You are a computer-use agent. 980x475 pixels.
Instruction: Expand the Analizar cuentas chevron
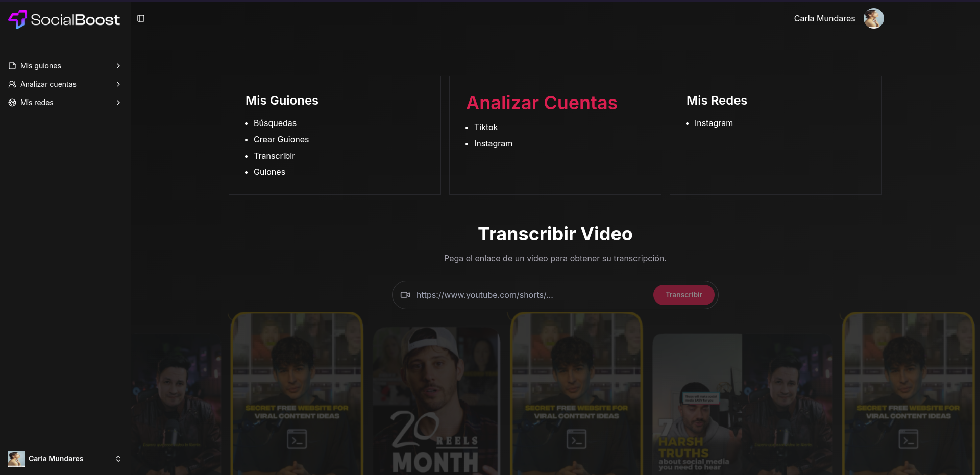click(118, 84)
